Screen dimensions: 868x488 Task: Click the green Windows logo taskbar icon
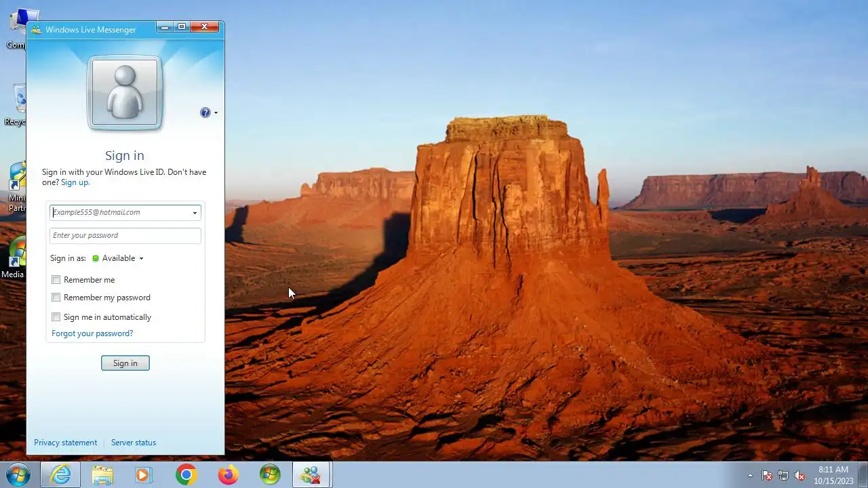(x=270, y=474)
